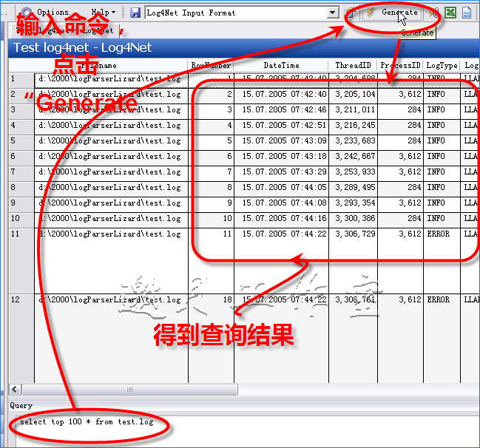Viewport: 480px width, 448px height.
Task: Click DateTime cell 15.07.2005 07:44:05
Action: (x=281, y=188)
